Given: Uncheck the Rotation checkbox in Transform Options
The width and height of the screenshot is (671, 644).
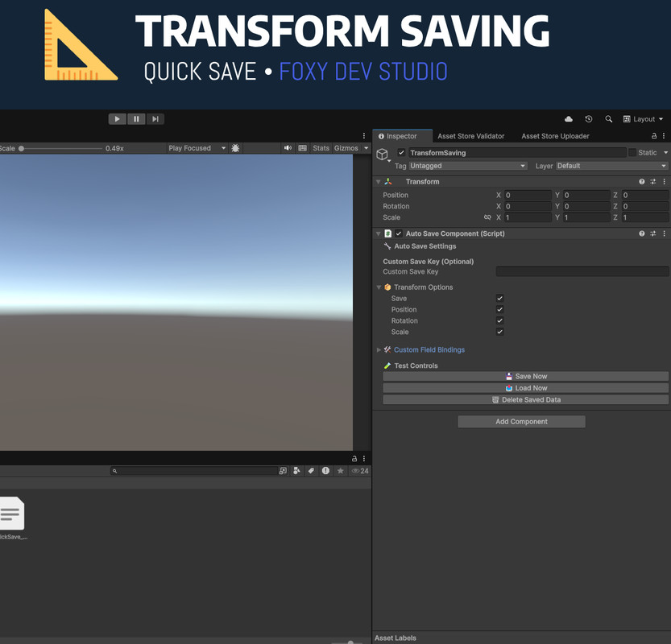Looking at the screenshot, I should point(499,321).
